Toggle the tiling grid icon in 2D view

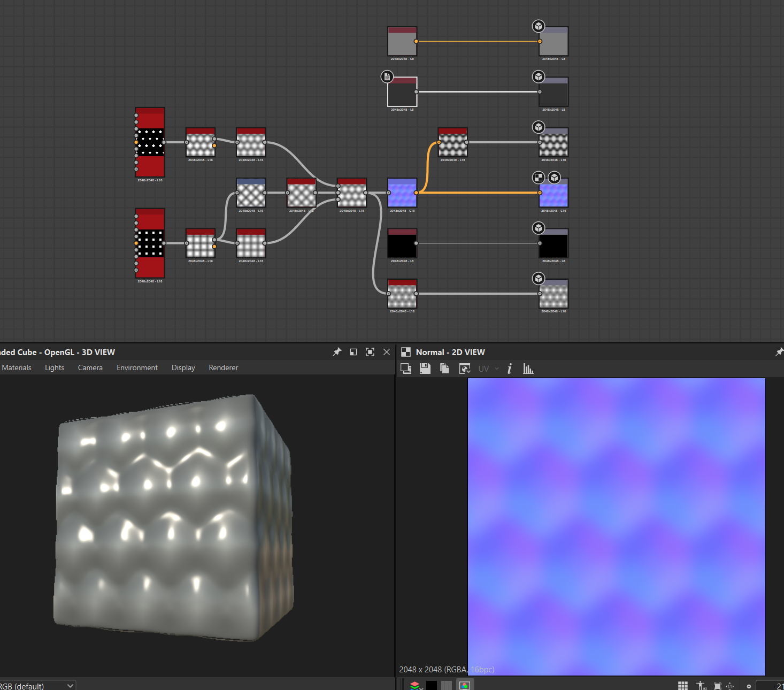click(683, 685)
